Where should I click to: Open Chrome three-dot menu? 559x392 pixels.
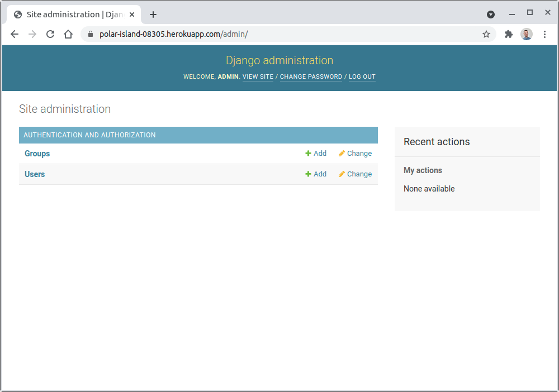tap(545, 34)
